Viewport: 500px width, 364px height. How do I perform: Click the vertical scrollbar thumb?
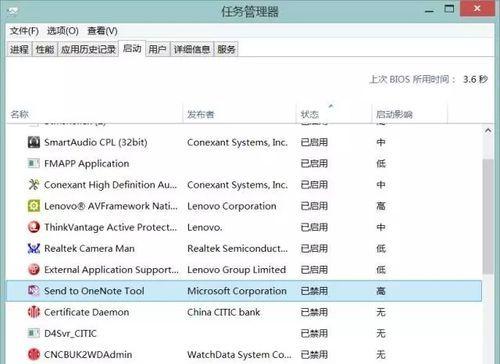[488, 217]
